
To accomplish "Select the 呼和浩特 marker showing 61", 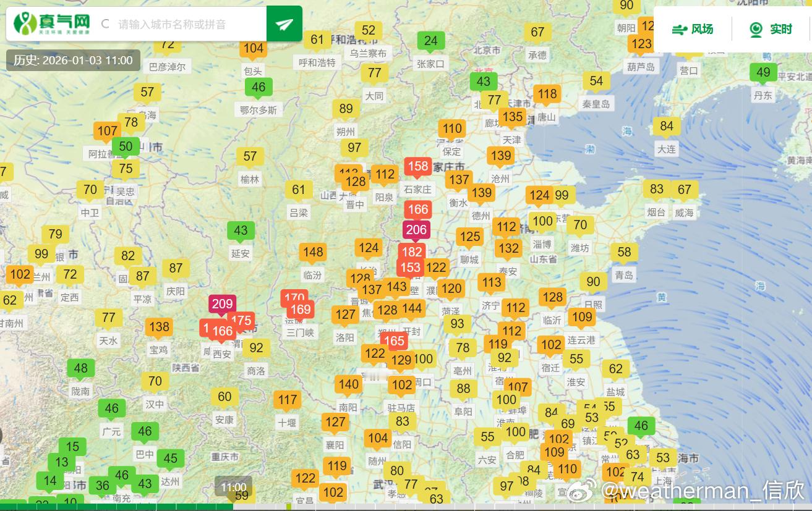I will pyautogui.click(x=317, y=41).
